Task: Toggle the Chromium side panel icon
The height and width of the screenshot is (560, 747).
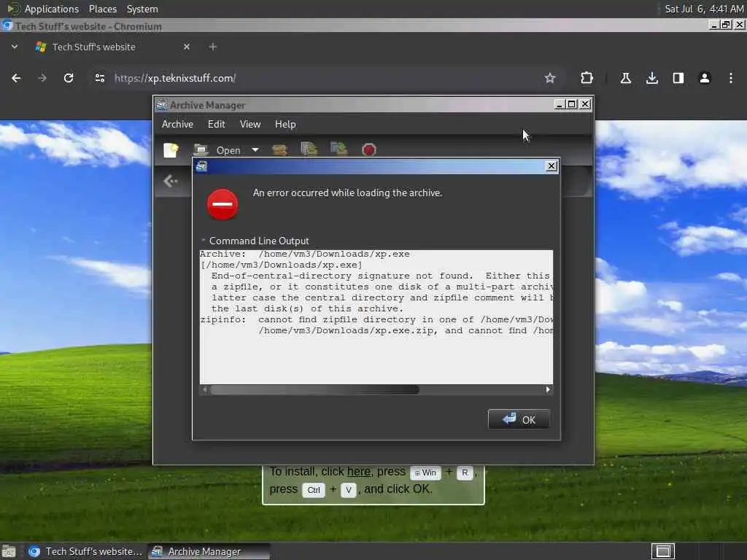Action: coord(678,78)
